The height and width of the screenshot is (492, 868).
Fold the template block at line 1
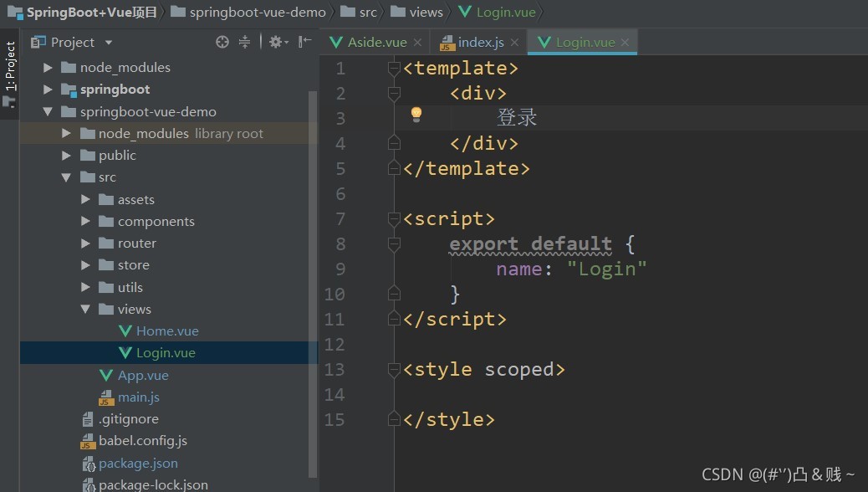394,68
